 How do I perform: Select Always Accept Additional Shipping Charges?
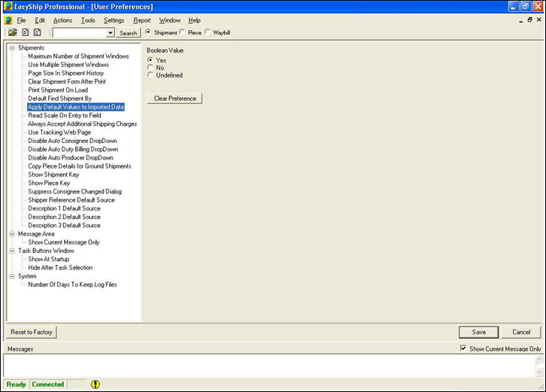click(x=82, y=123)
